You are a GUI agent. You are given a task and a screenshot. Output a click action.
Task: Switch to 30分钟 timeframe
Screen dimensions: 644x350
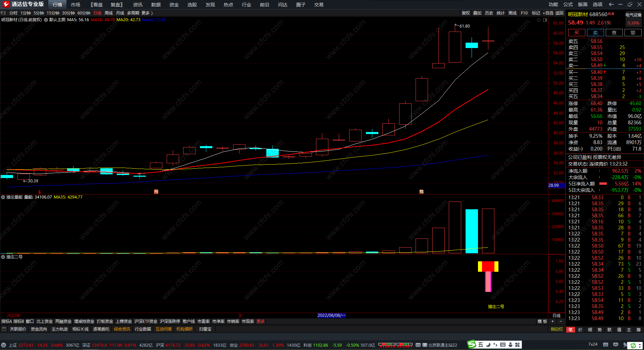[x=68, y=13]
